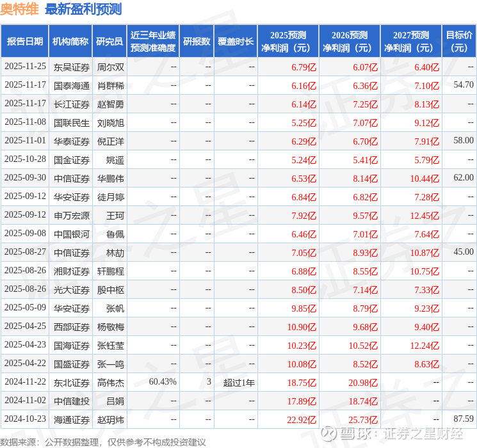Click the 2025-05-09 date cell
This screenshot has width=477, height=448.
click(25, 307)
